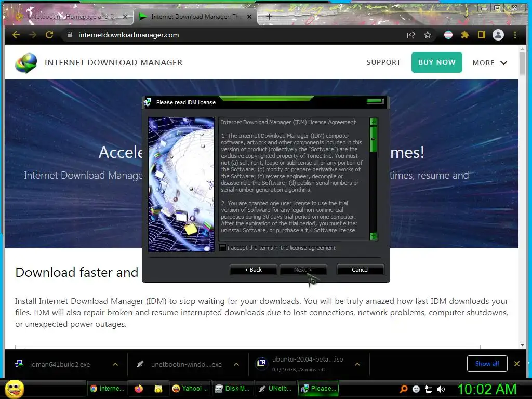532x399 pixels.
Task: Open the SUPPORT page link
Action: click(383, 62)
